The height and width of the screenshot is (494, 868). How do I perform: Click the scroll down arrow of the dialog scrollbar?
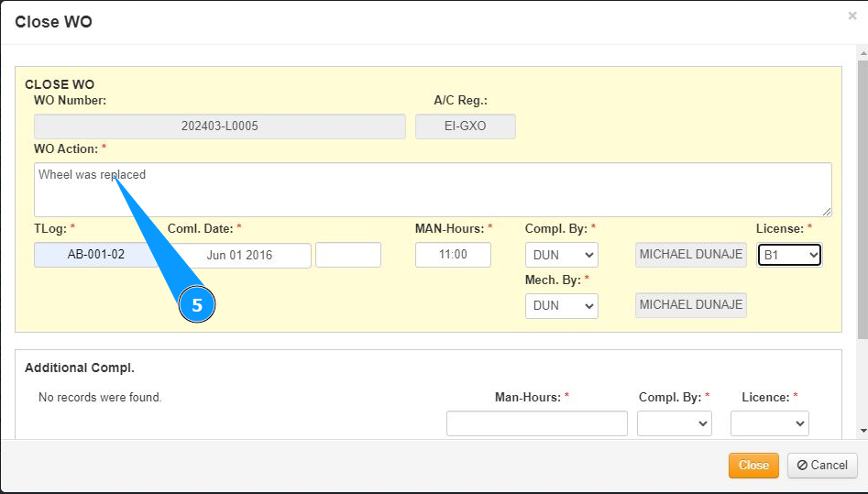pos(863,431)
